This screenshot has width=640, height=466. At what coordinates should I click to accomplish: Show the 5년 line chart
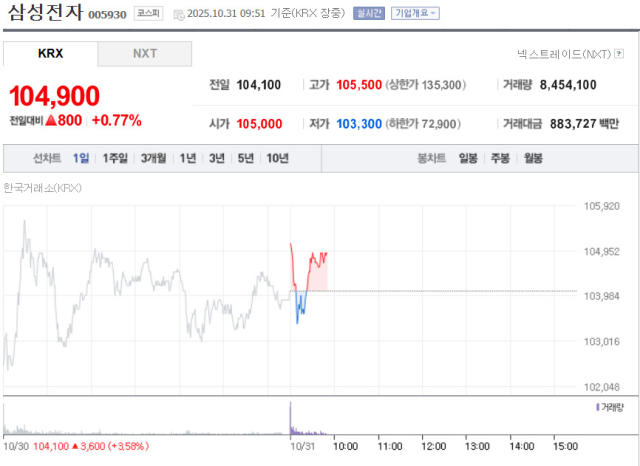point(245,158)
